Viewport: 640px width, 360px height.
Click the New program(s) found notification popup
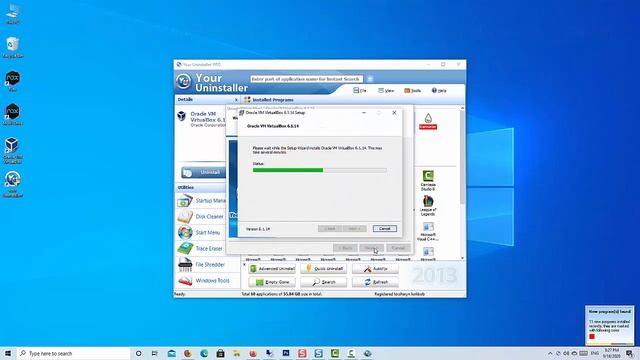point(609,325)
